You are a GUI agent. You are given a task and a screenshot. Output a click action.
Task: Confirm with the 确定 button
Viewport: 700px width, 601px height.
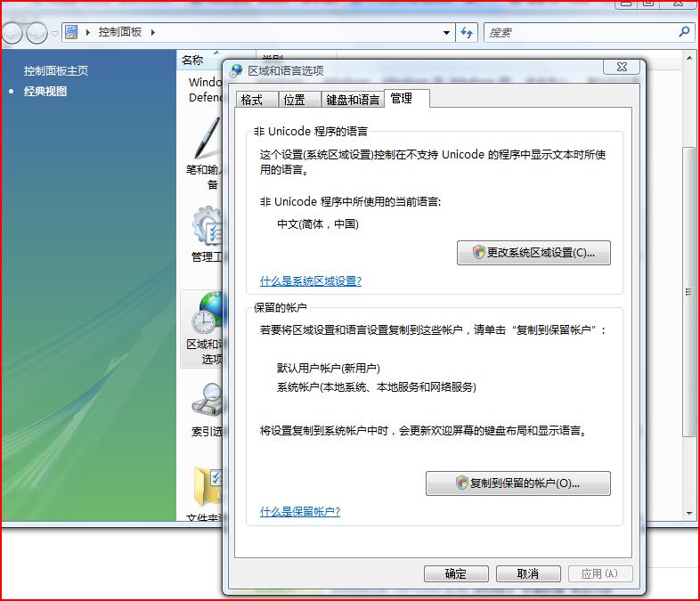coord(456,573)
